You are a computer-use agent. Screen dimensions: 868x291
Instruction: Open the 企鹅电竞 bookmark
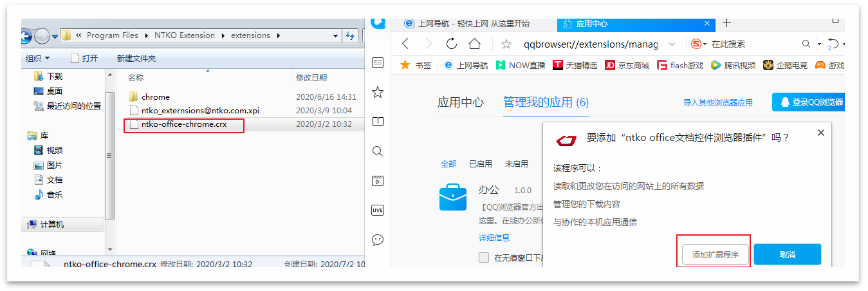pyautogui.click(x=786, y=65)
